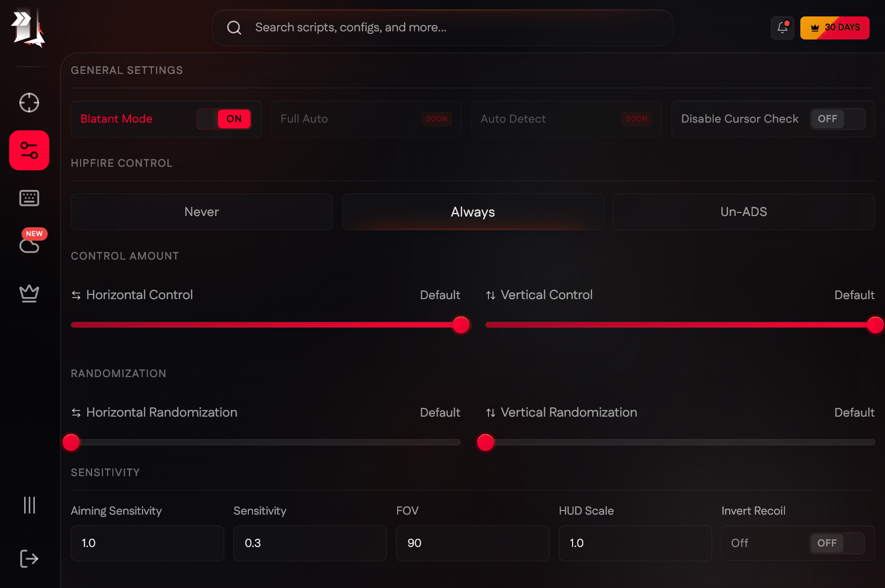
Task: Select the sliders settings icon in sidebar
Action: coord(29,150)
